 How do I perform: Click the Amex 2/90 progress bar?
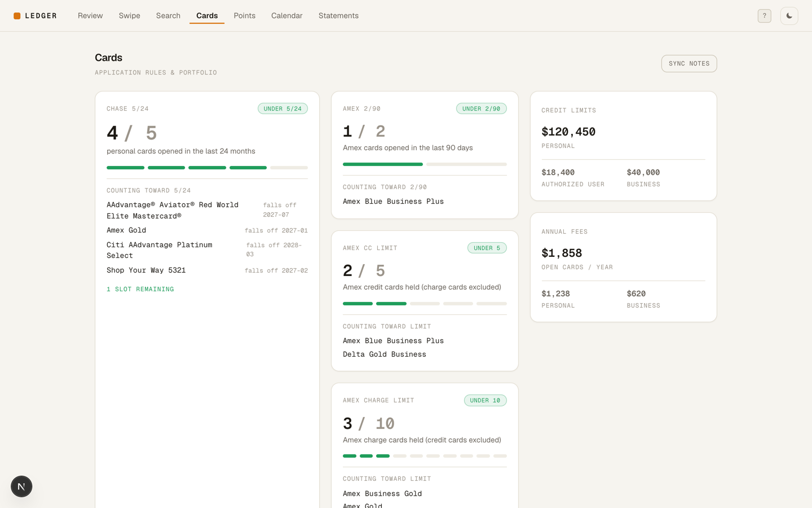click(x=425, y=164)
